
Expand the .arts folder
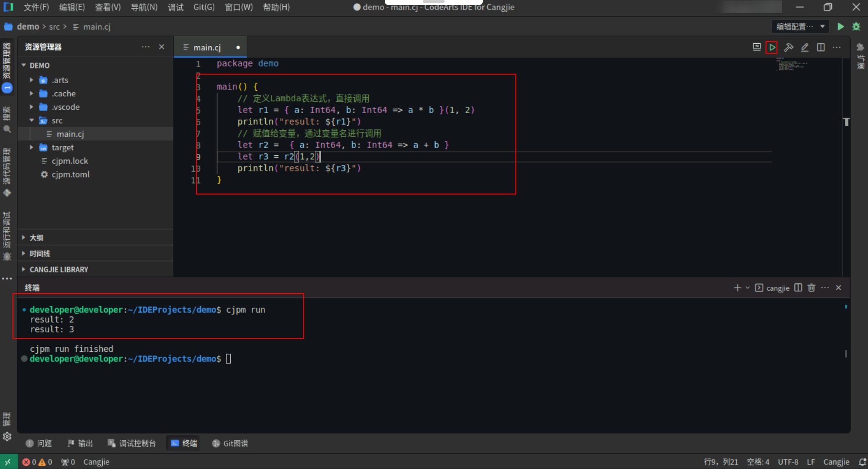[x=31, y=80]
